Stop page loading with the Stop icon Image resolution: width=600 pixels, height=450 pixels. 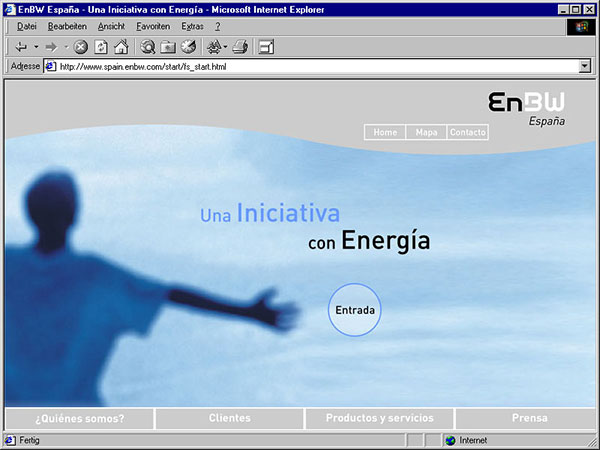[x=81, y=47]
